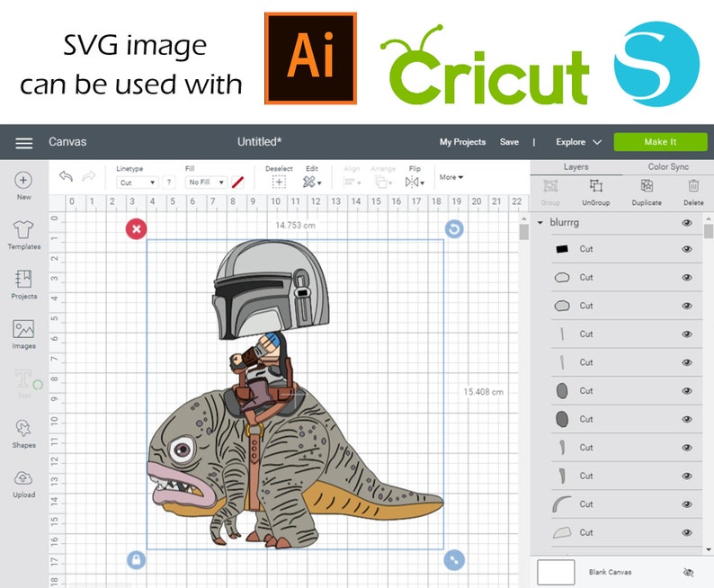Hide the blurrrg group layer
Image resolution: width=714 pixels, height=588 pixels.
click(687, 223)
